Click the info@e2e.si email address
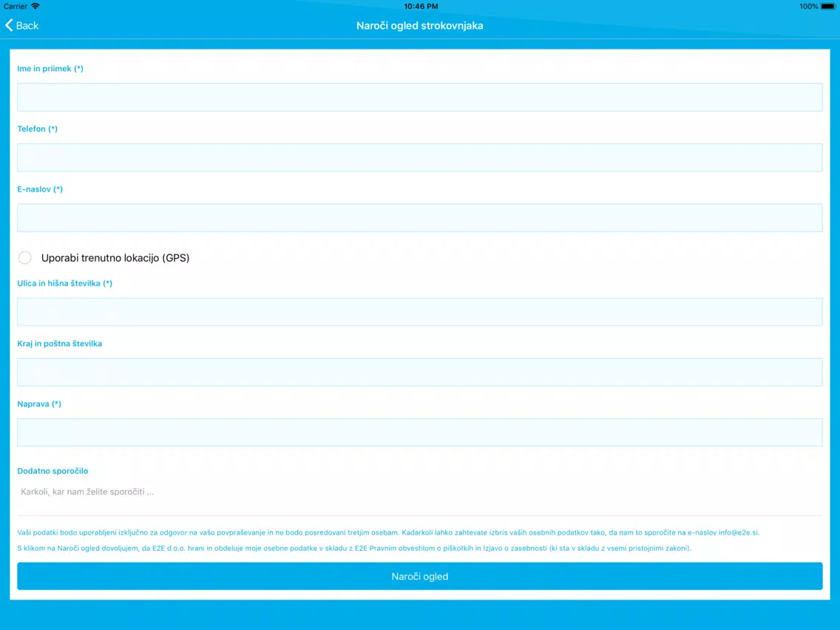840x630 pixels. point(738,532)
